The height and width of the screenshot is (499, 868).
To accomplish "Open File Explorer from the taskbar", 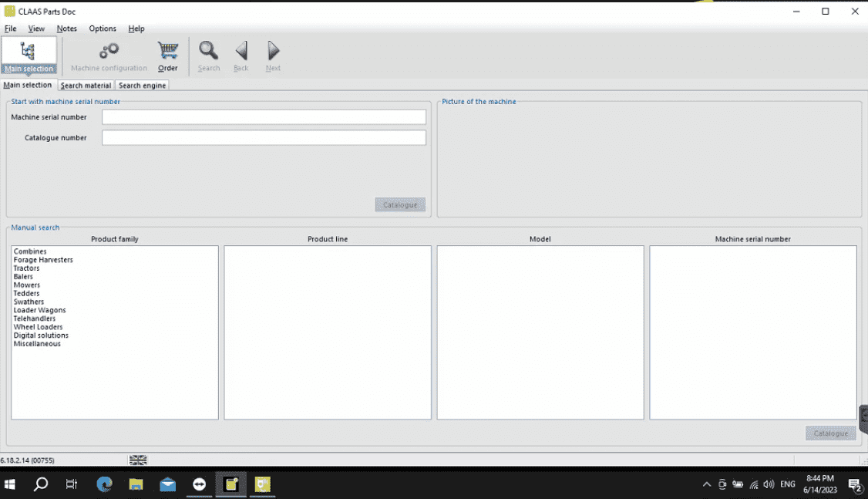I will click(x=136, y=484).
